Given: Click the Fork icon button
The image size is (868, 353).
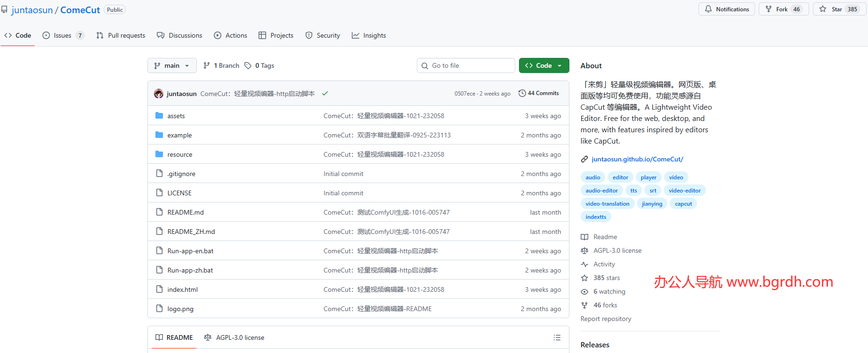Looking at the screenshot, I should coord(769,9).
